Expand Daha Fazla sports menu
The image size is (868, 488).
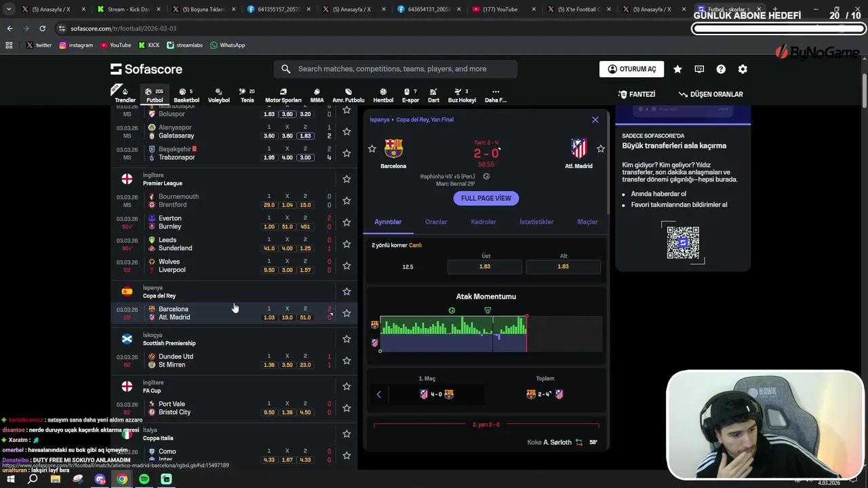click(496, 95)
